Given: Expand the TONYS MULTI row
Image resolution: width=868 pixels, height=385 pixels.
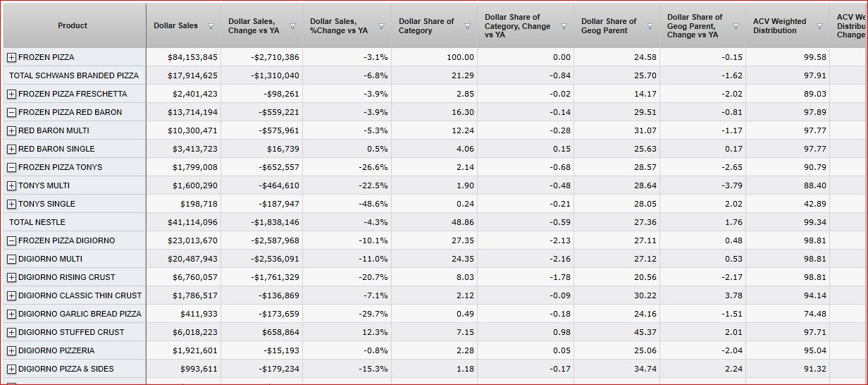Looking at the screenshot, I should pos(11,185).
